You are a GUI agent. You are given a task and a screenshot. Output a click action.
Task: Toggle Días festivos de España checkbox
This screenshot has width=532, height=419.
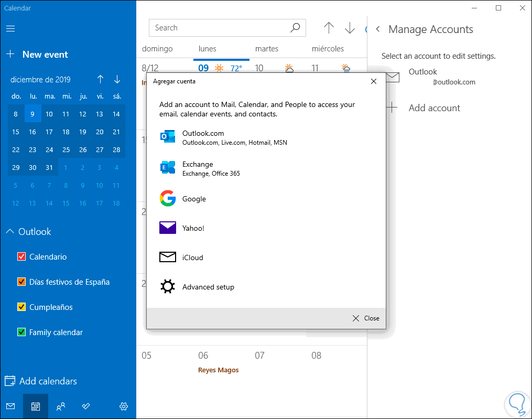tap(21, 282)
